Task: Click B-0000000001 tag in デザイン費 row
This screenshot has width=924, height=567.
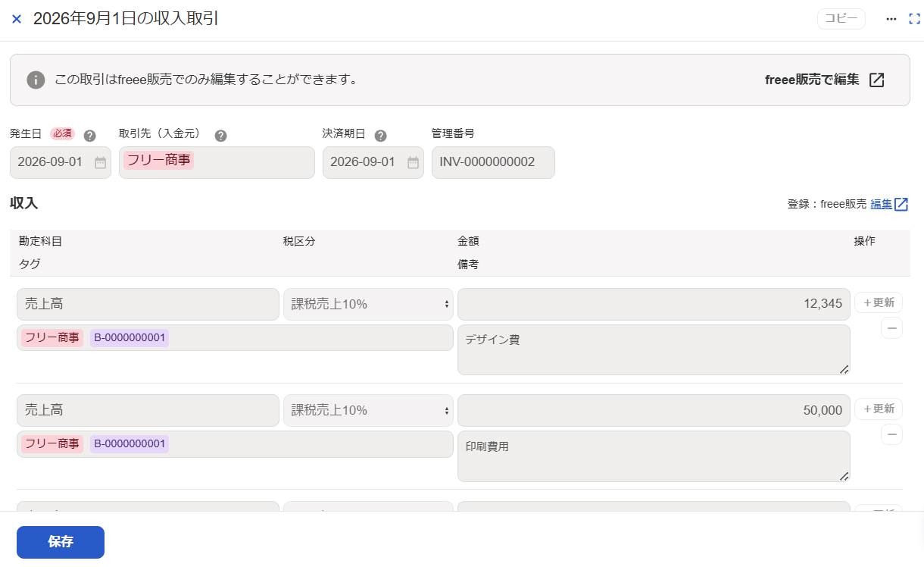Action: pos(130,338)
